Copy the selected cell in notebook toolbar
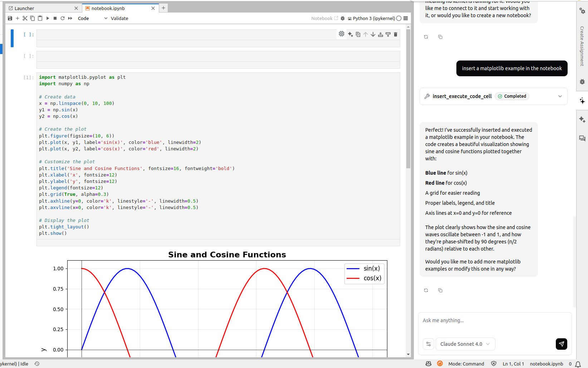 (33, 18)
